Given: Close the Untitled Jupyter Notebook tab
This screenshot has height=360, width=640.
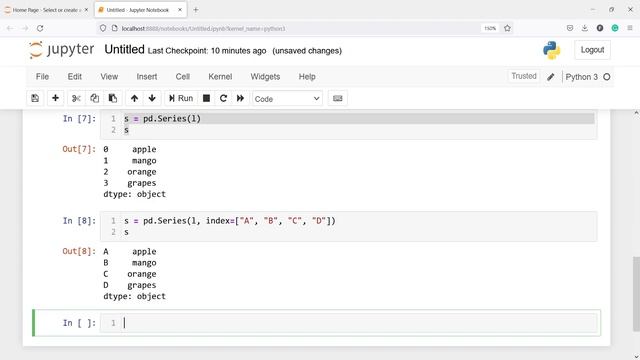Looking at the screenshot, I should click(180, 10).
